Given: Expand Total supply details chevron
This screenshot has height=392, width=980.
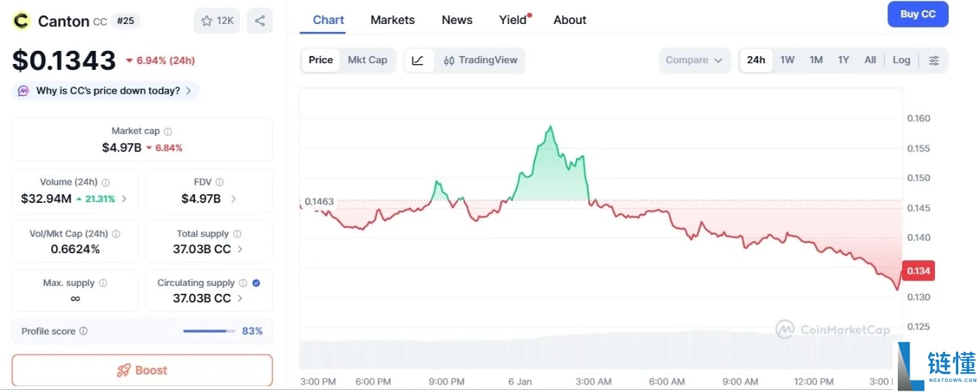Looking at the screenshot, I should click(x=240, y=249).
